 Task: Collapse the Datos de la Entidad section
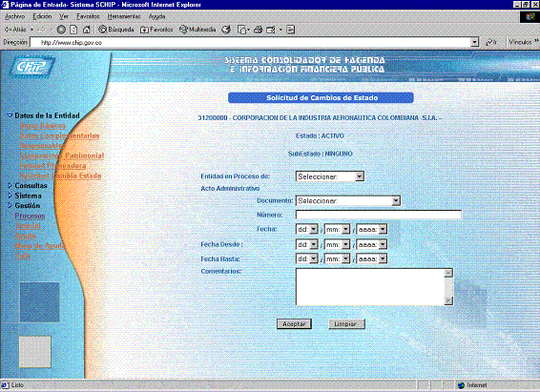click(x=10, y=115)
